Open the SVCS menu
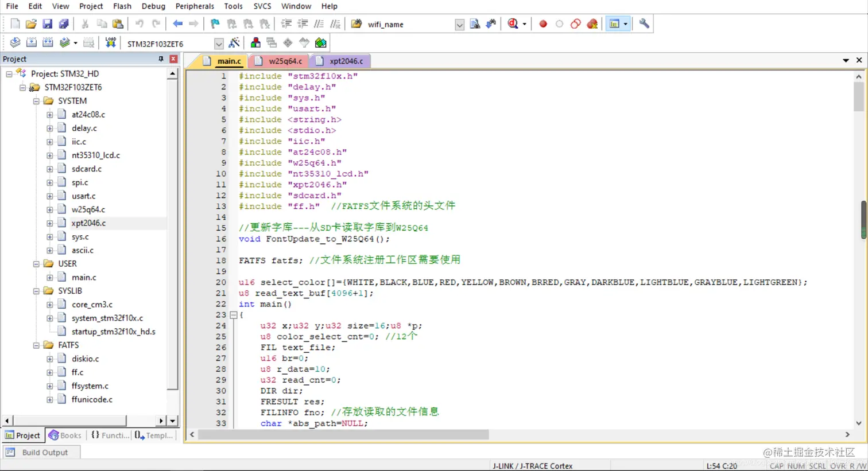Viewport: 868px width, 471px height. (x=262, y=6)
